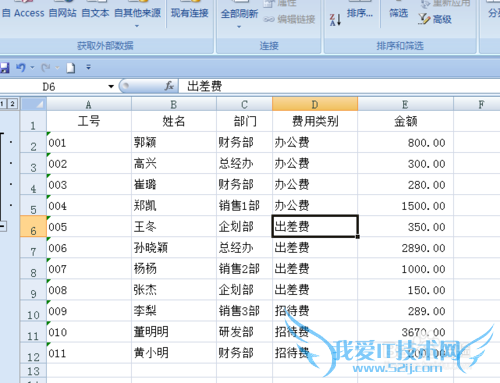Click cell with name 崔璐

coord(174,184)
